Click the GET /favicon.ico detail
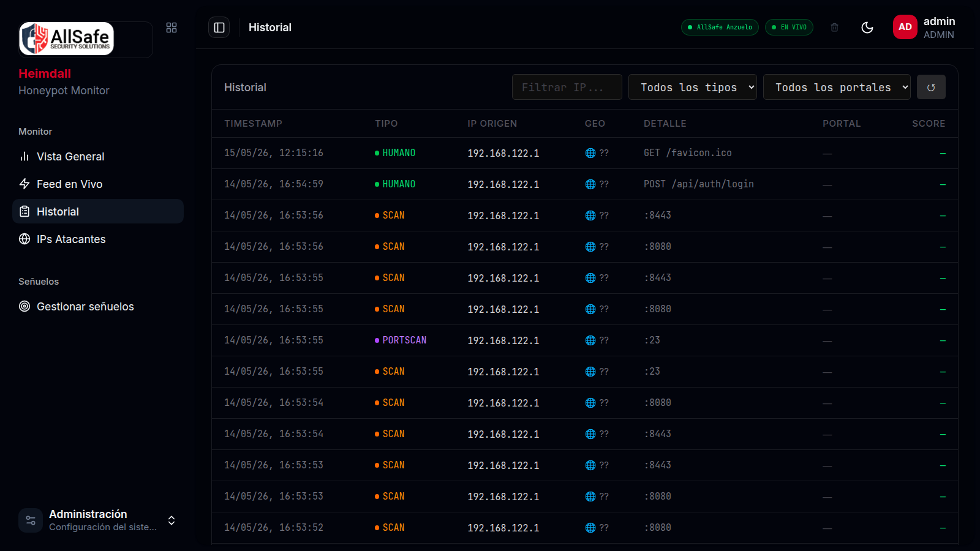The image size is (980, 551). click(x=687, y=153)
